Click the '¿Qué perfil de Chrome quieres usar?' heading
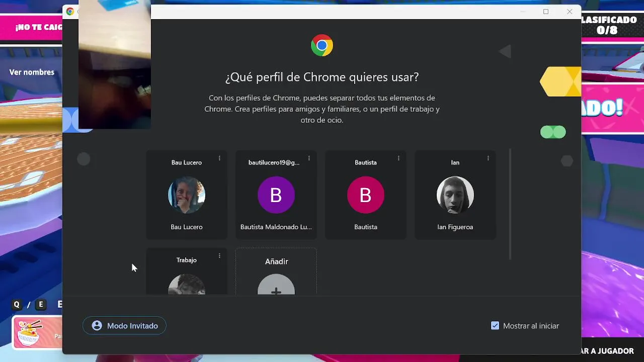The width and height of the screenshot is (644, 362). pyautogui.click(x=322, y=77)
